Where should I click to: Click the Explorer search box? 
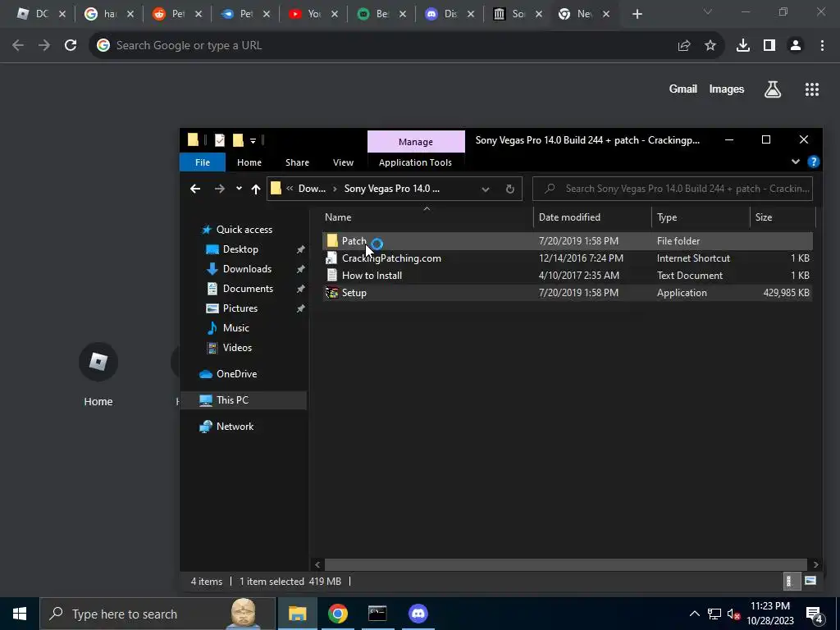coord(673,189)
